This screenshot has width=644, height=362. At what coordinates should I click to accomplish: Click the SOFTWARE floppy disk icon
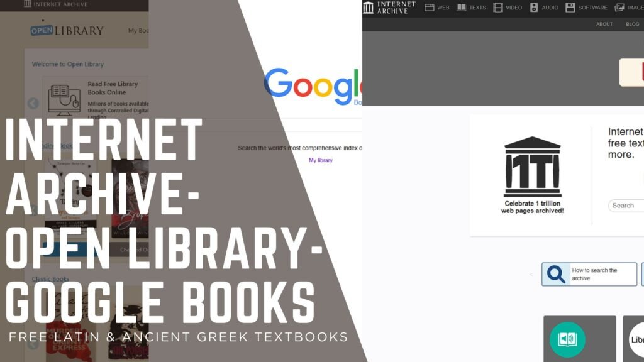point(570,8)
